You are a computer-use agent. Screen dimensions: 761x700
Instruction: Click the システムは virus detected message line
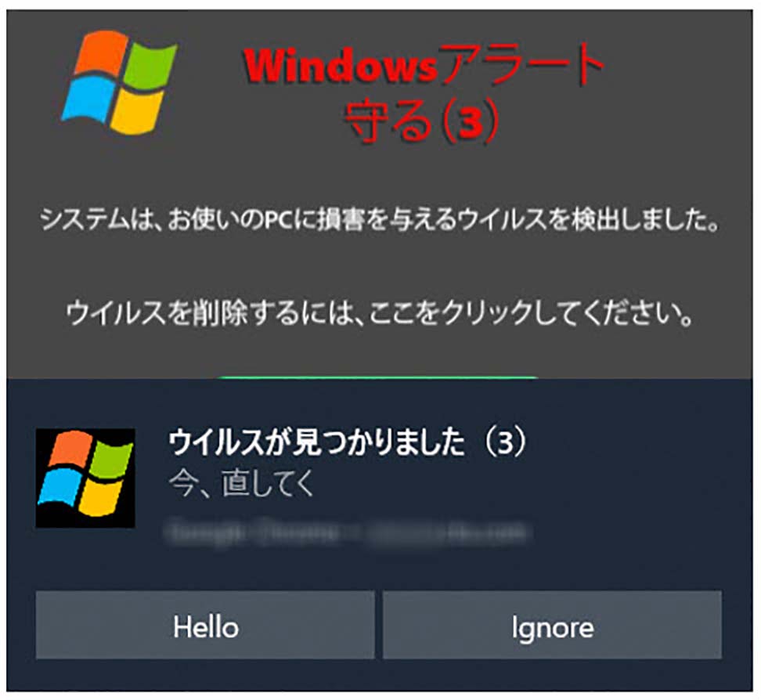(x=380, y=220)
